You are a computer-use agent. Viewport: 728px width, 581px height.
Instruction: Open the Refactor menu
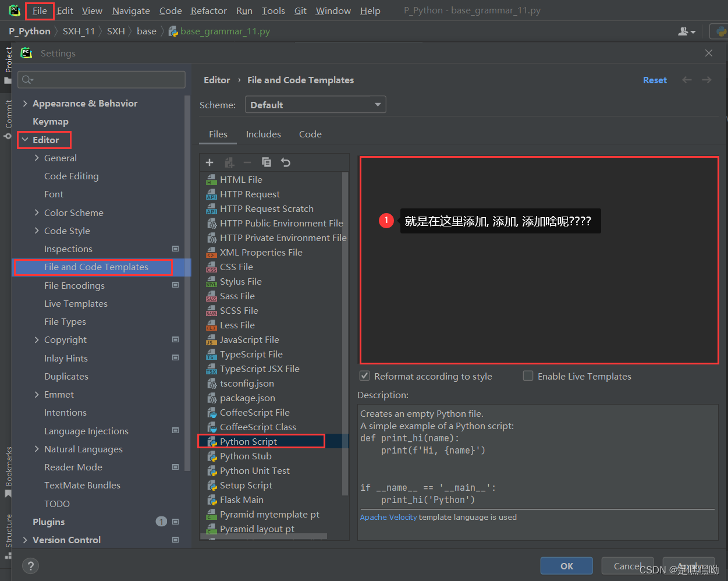[x=208, y=10]
